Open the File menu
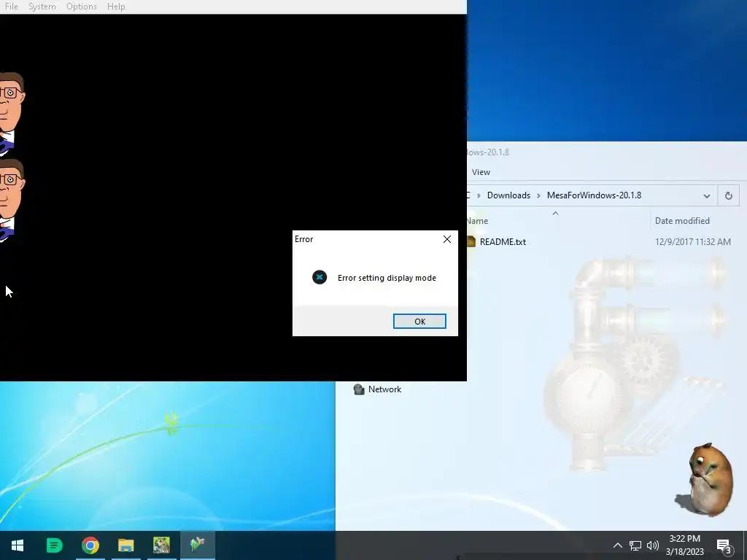The height and width of the screenshot is (560, 747). pos(11,7)
